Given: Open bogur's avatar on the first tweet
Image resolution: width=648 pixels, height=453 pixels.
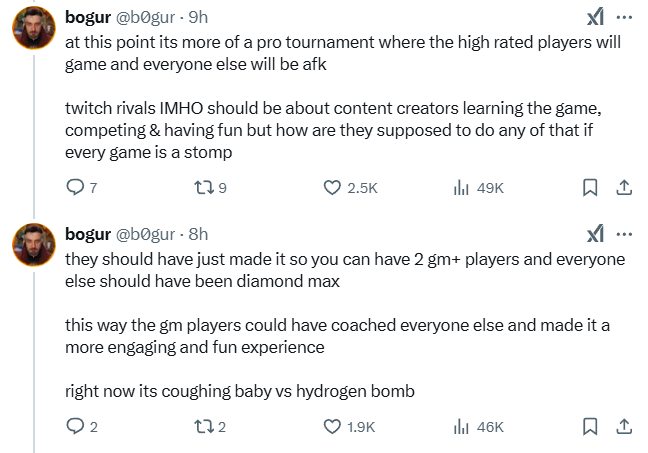Looking at the screenshot, I should point(33,31).
